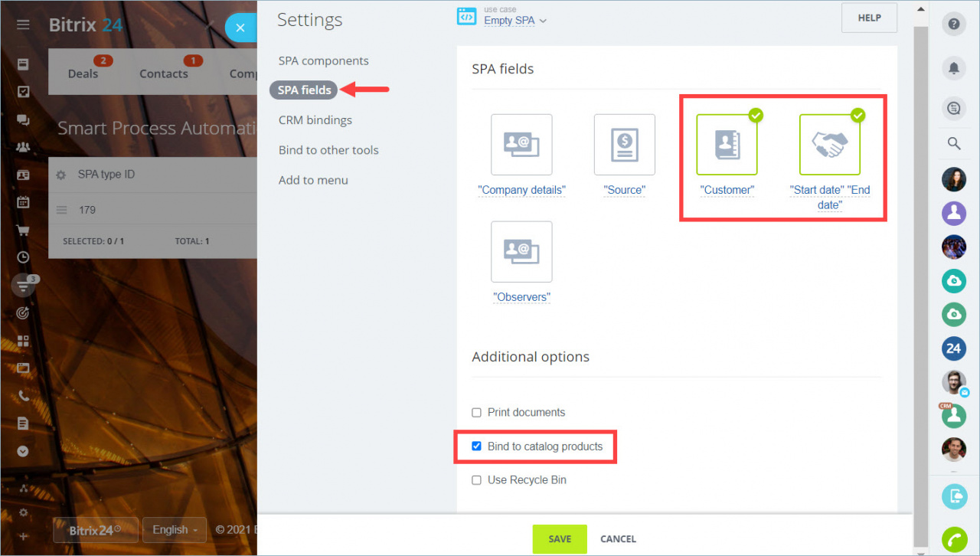Open the crowd photo avatar chat

[954, 247]
